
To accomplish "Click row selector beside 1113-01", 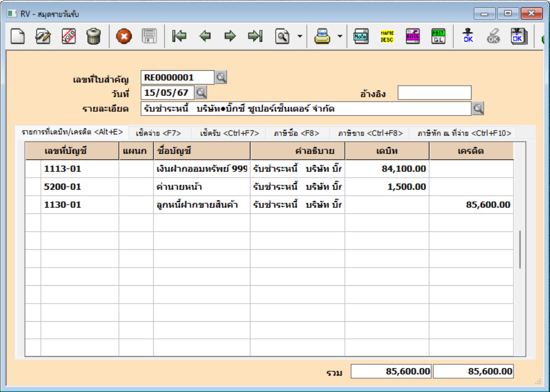I will 33,169.
